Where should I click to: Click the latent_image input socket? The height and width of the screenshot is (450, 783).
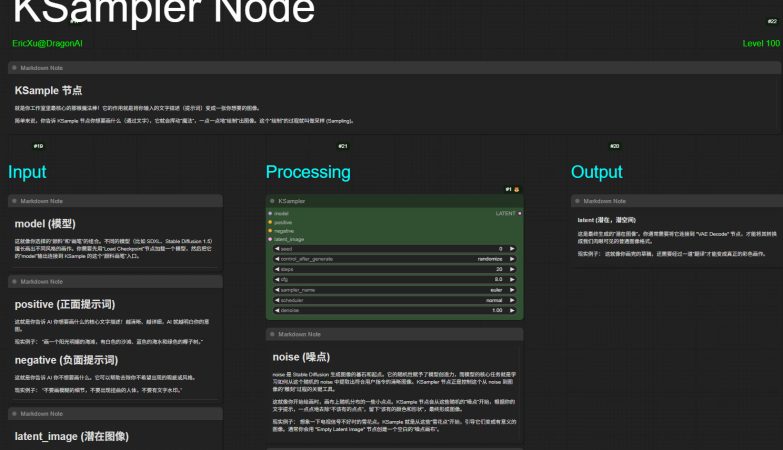[x=270, y=239]
